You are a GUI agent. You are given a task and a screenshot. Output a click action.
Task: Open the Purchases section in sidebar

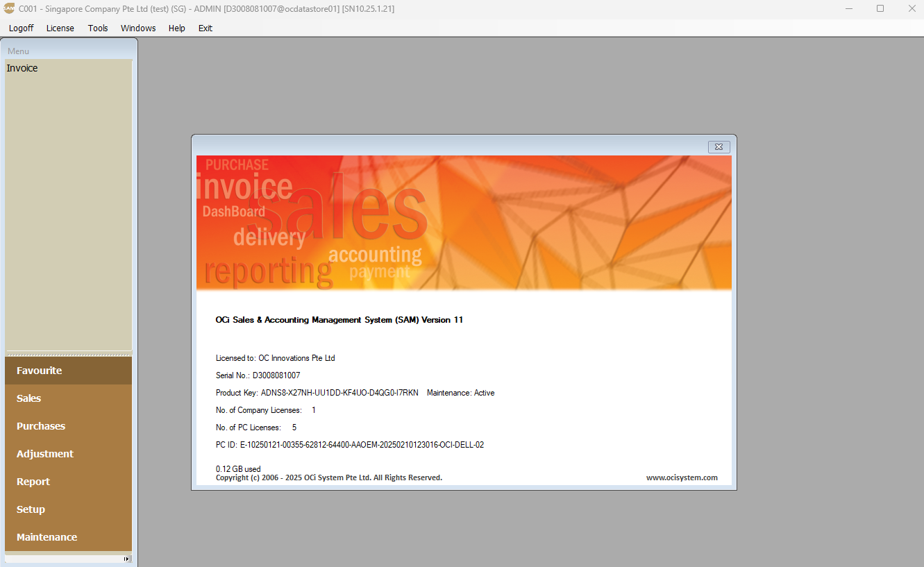pos(68,426)
